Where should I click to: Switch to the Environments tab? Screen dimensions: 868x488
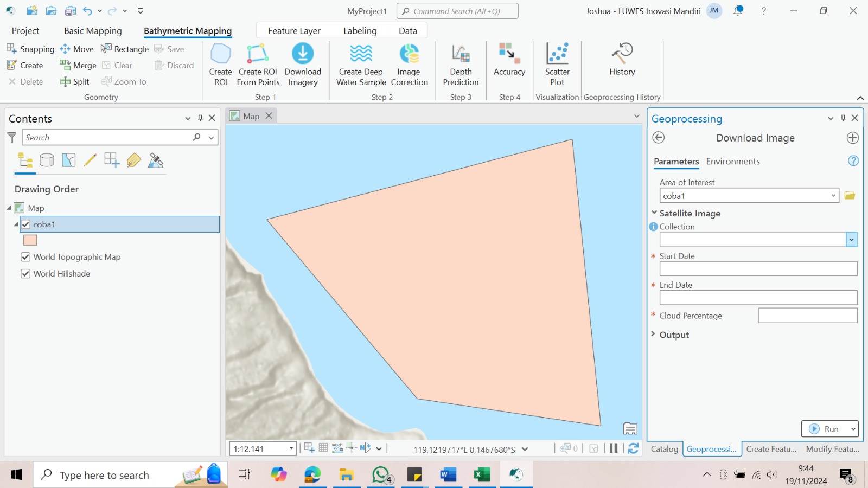click(x=732, y=162)
